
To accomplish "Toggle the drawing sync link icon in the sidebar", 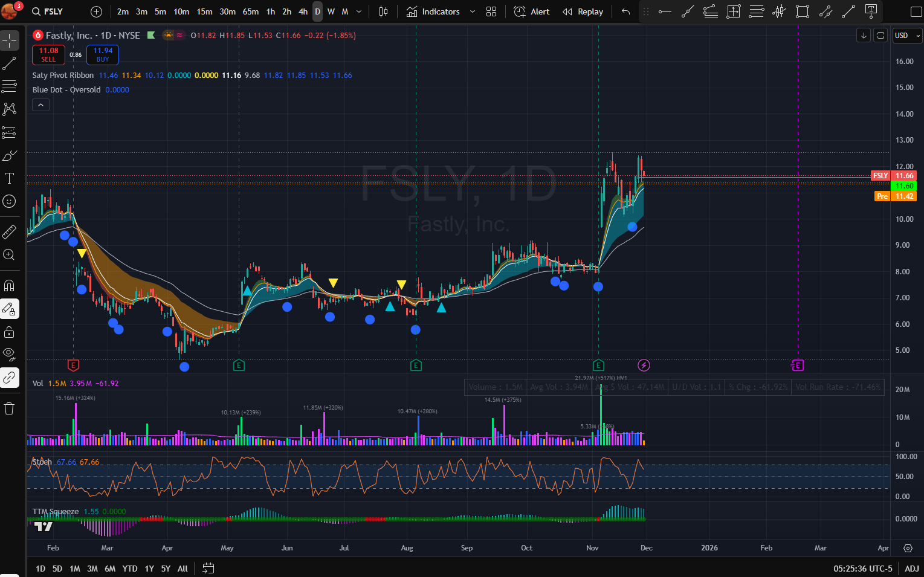I will [10, 378].
